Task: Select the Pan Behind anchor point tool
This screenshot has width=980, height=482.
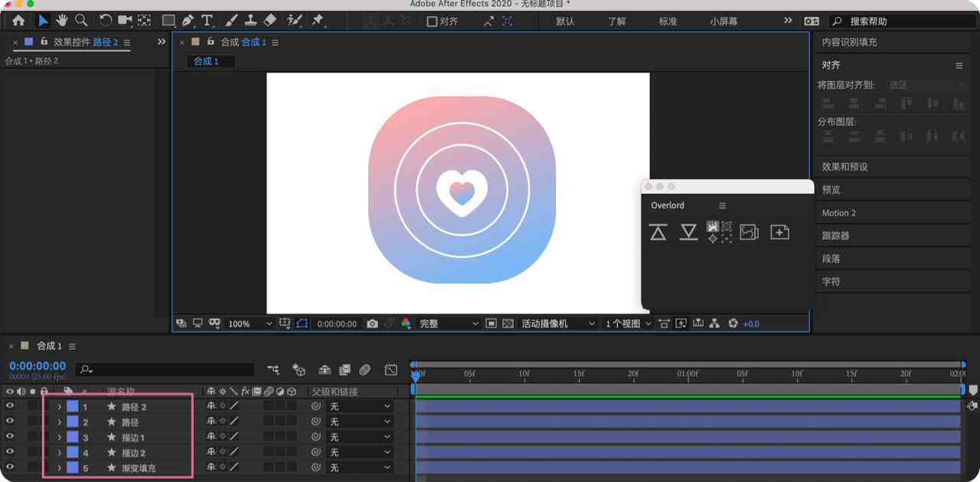Action: tap(144, 21)
